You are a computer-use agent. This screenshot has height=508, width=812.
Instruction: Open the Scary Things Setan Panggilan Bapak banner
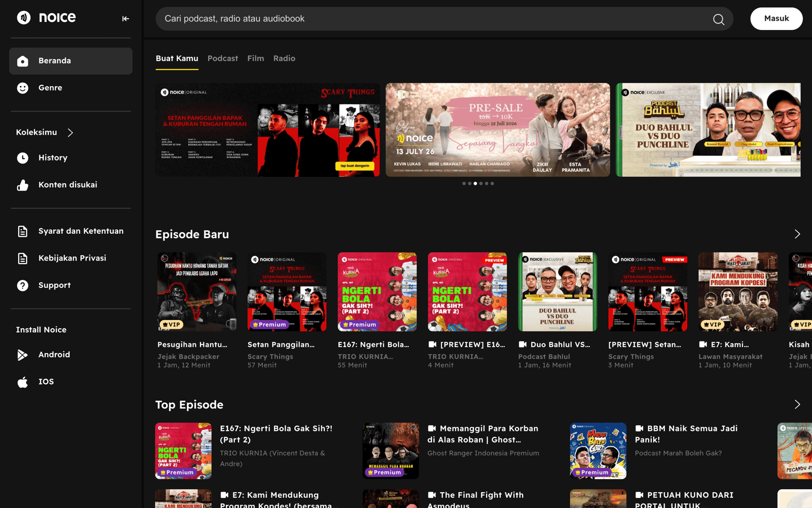pyautogui.click(x=267, y=130)
